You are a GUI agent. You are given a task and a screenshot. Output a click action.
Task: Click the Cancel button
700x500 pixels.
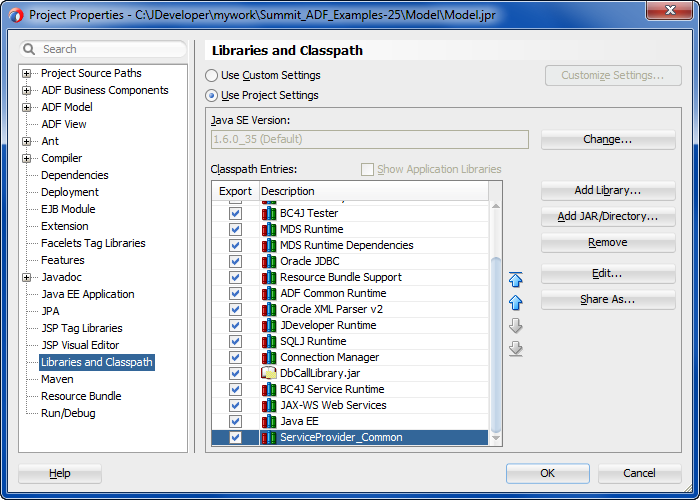tap(639, 473)
